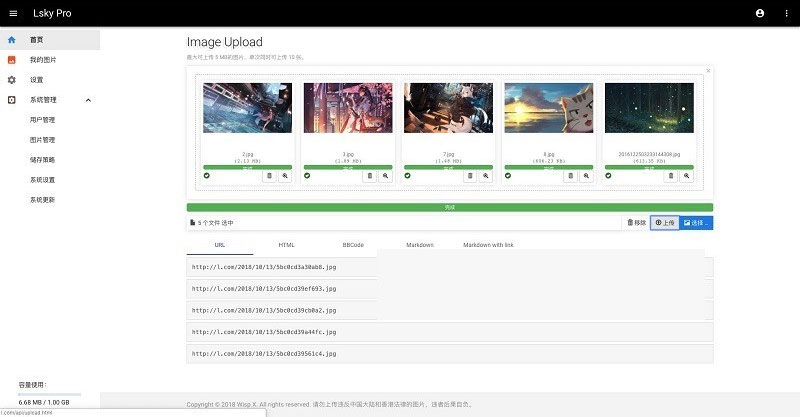Screen dimensions: 800x417
Task: Select the Markdown with link tab
Action: coord(487,245)
